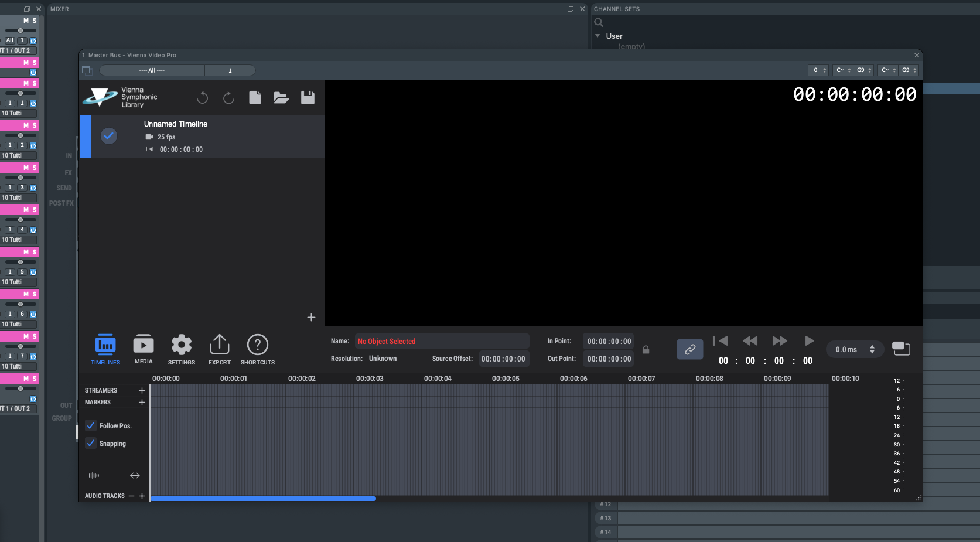This screenshot has width=980, height=542.
Task: Click the redo arrow icon
Action: (228, 98)
